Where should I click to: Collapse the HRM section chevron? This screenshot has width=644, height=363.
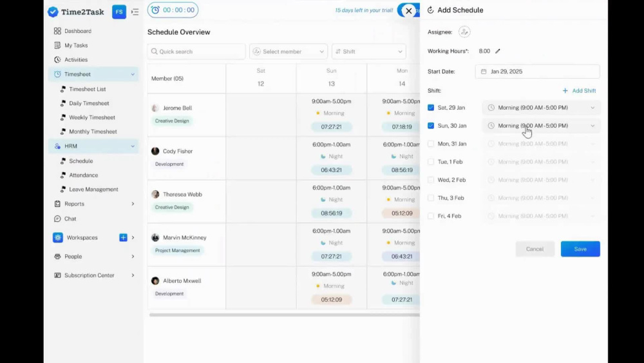(133, 146)
